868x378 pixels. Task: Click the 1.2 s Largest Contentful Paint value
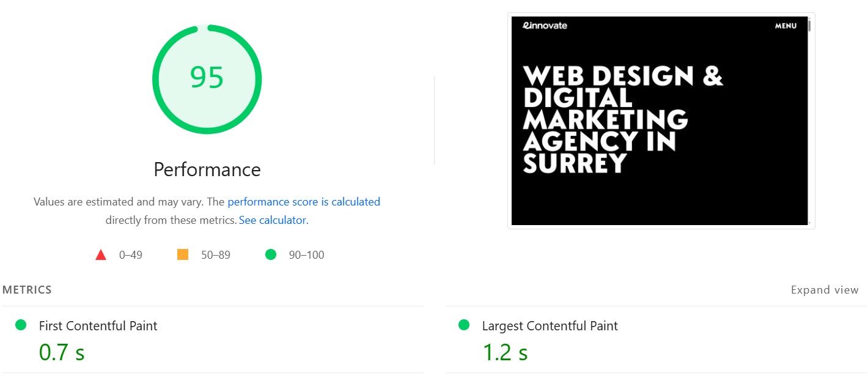tap(505, 352)
